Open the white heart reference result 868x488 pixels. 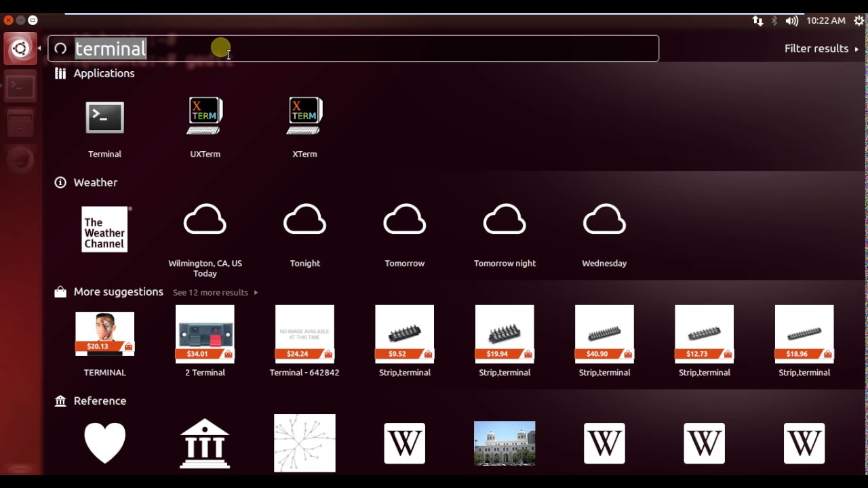(x=105, y=443)
